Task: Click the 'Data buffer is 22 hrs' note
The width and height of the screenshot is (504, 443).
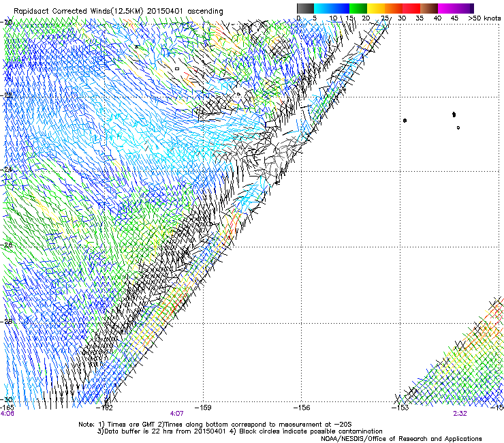Action: point(161,431)
